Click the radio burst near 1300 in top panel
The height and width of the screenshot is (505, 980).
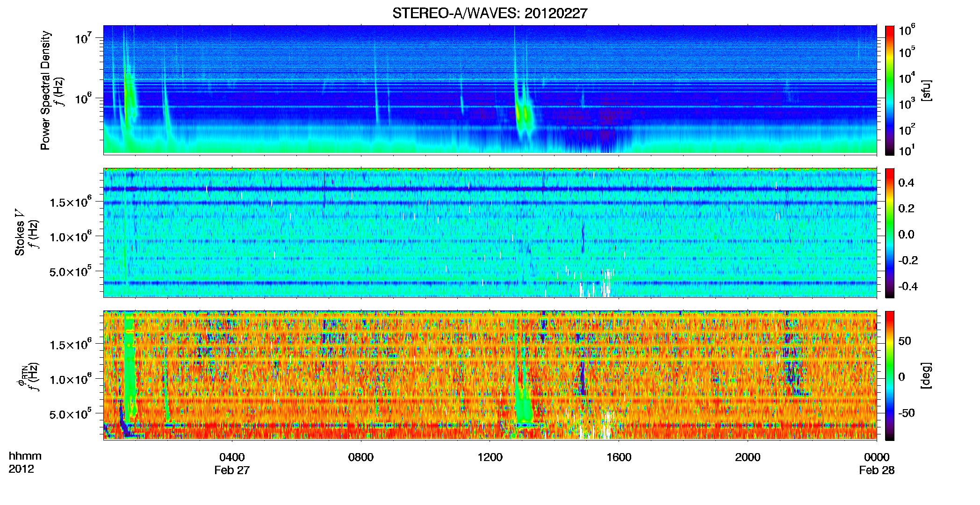(x=523, y=112)
